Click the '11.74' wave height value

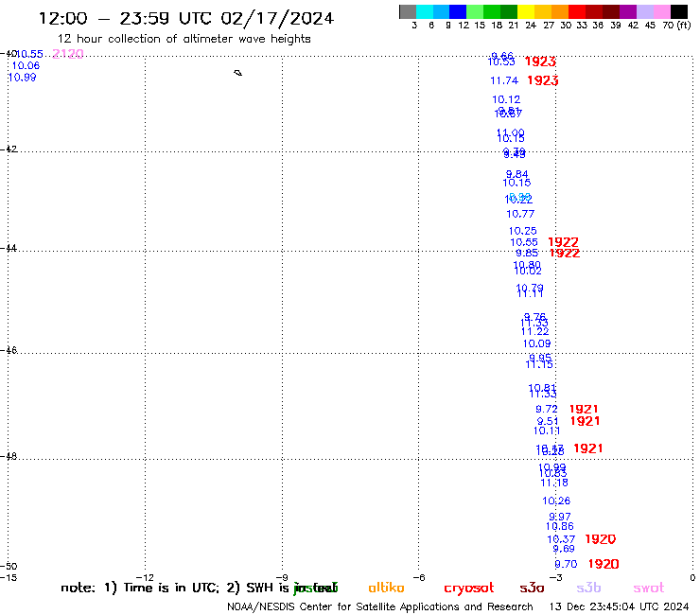504,80
